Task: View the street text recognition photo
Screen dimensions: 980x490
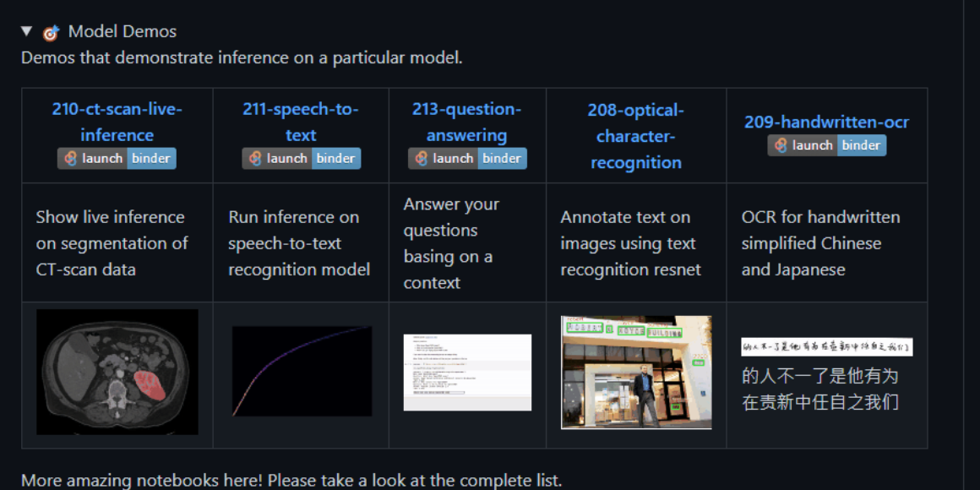Action: 636,373
